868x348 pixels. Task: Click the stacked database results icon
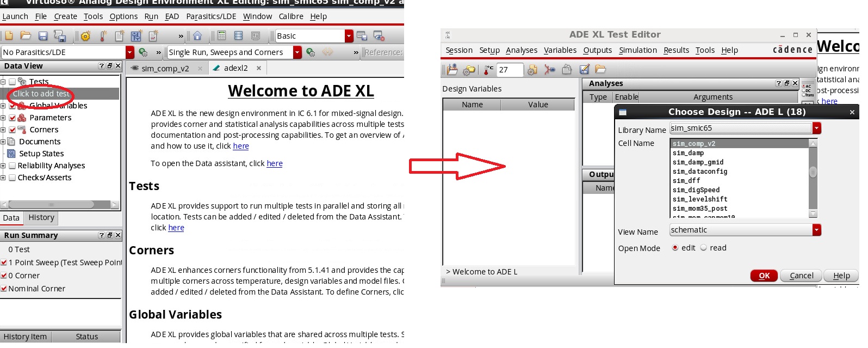point(238,36)
